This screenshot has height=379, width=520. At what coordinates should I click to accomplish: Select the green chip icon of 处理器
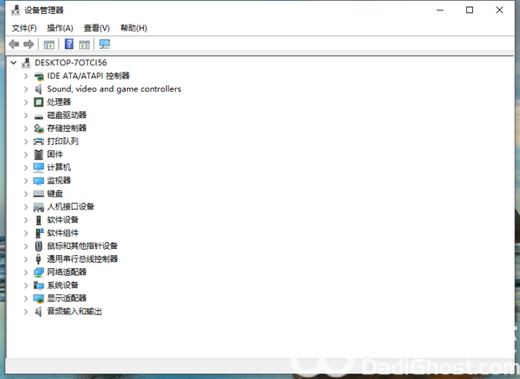(39, 102)
